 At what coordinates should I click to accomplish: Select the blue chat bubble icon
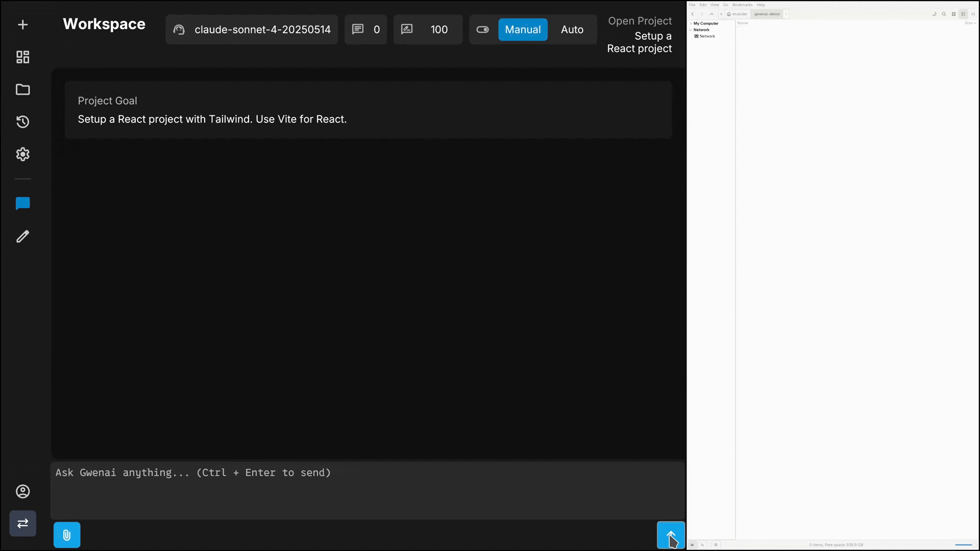tap(22, 204)
